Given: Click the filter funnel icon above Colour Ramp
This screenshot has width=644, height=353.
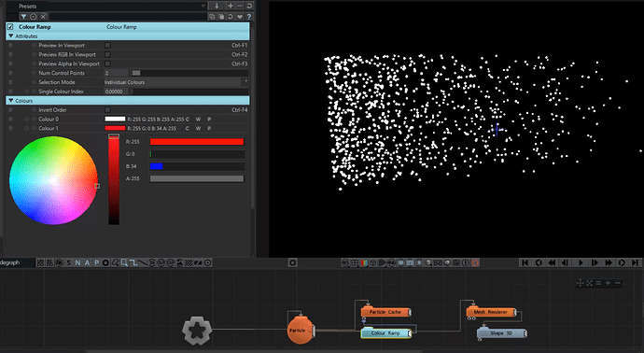Looking at the screenshot, I should 24,17.
